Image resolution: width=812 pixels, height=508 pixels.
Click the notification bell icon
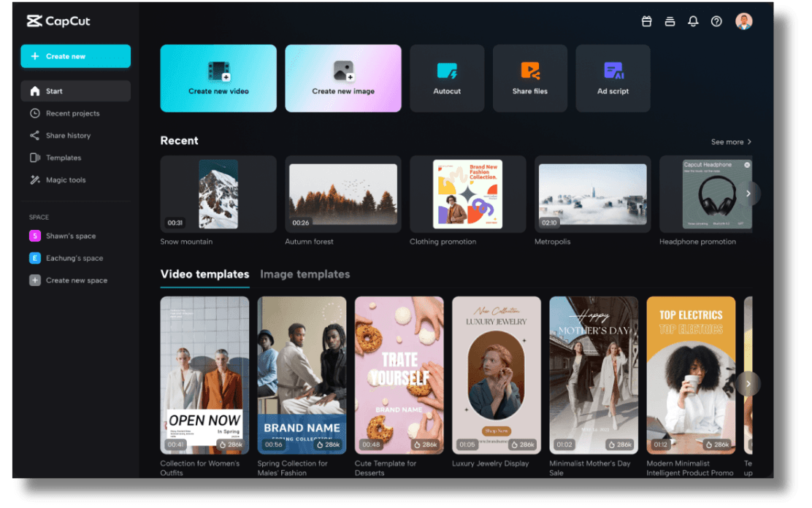coord(693,22)
